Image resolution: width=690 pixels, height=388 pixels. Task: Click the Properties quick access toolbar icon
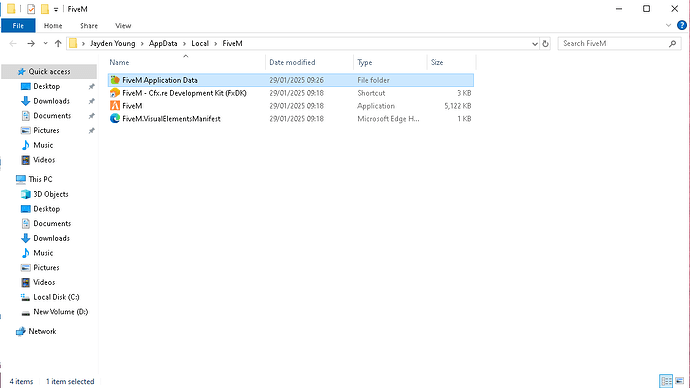31,9
